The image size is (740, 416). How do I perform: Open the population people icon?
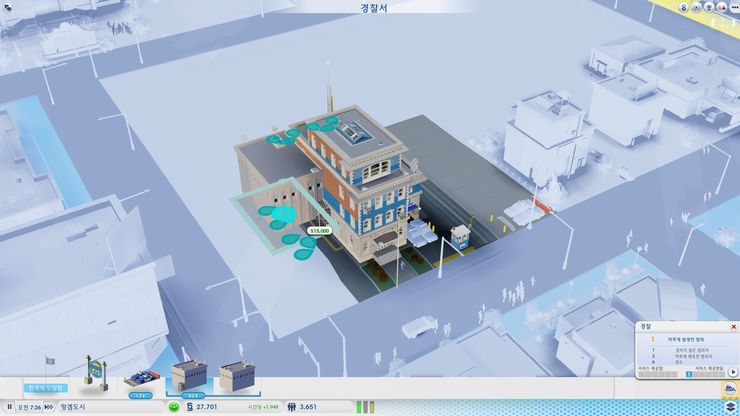tap(292, 407)
